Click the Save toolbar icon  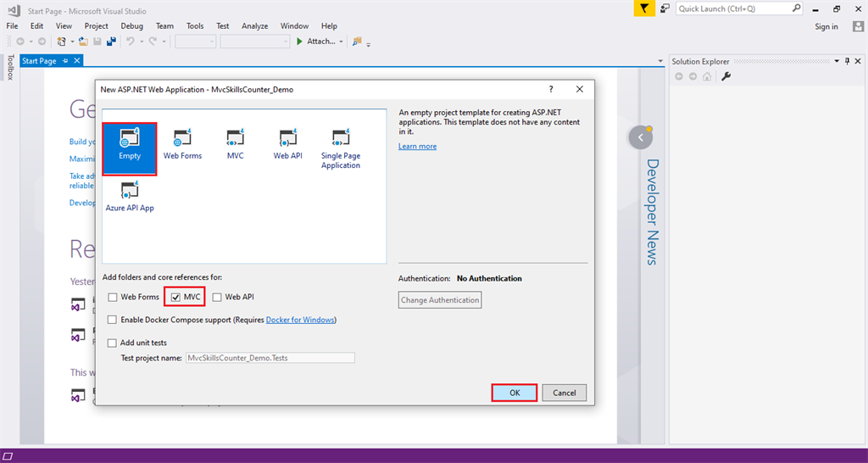point(97,42)
